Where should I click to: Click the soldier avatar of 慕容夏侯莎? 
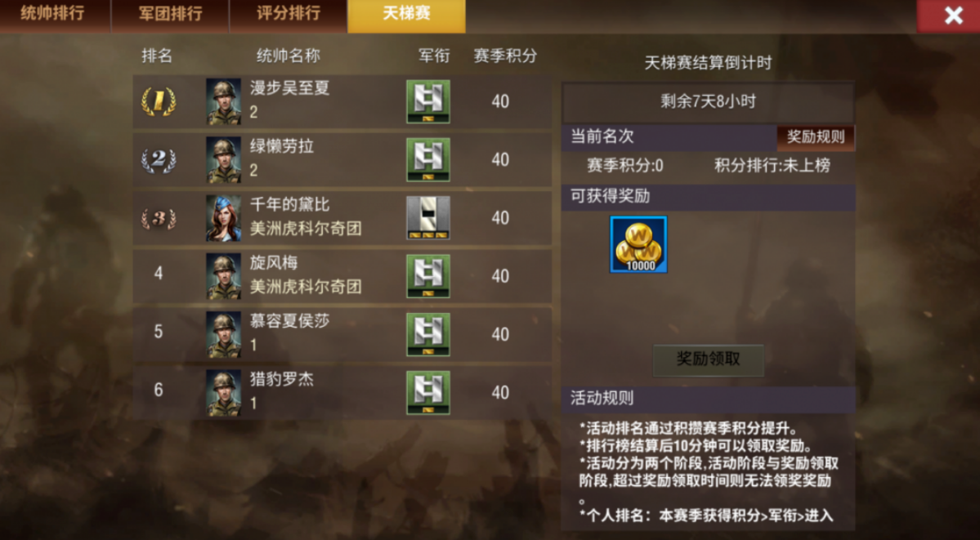(224, 334)
